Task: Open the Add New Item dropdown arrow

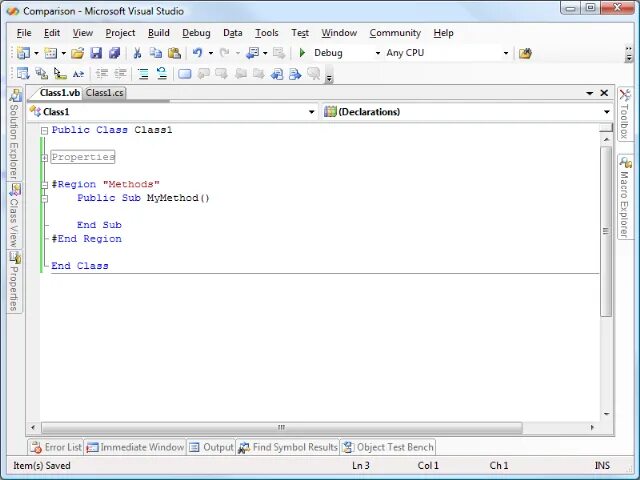Action: (x=64, y=53)
